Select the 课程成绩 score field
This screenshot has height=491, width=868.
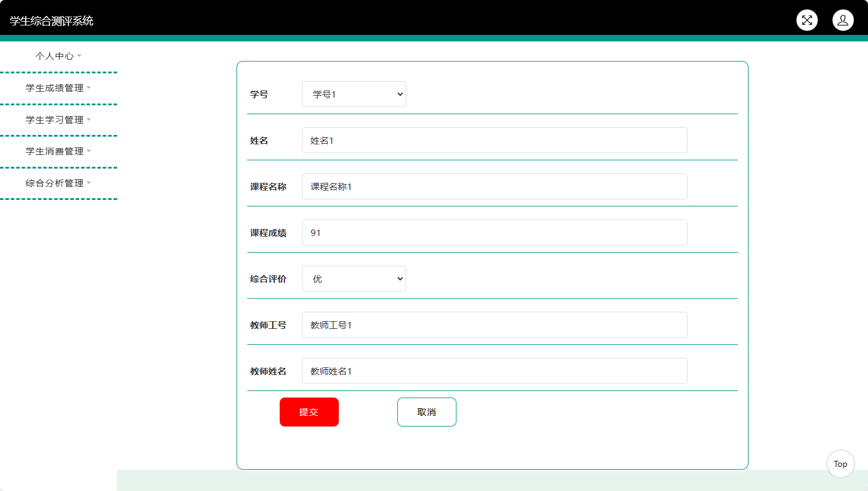pyautogui.click(x=494, y=232)
